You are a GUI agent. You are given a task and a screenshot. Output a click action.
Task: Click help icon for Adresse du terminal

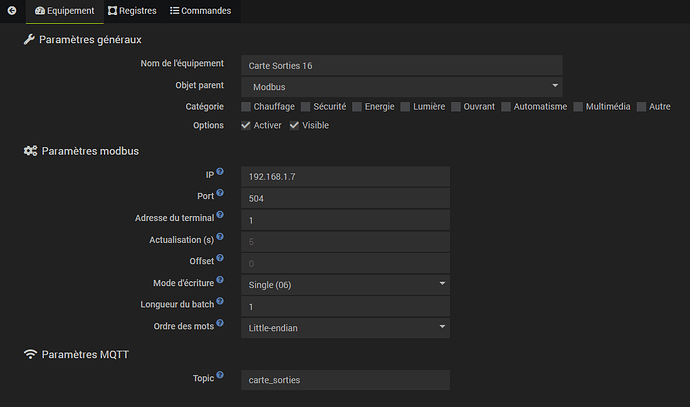[x=220, y=215]
